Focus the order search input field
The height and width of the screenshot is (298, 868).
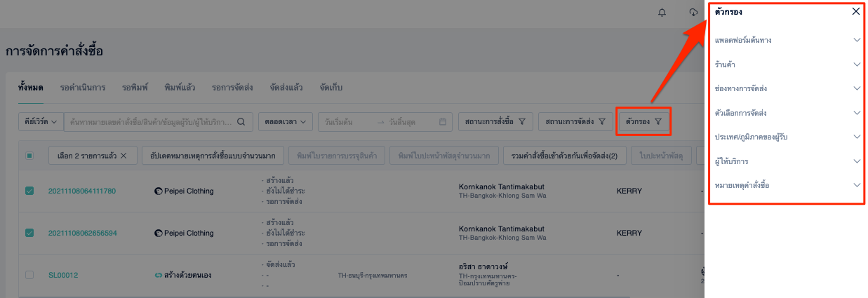149,122
